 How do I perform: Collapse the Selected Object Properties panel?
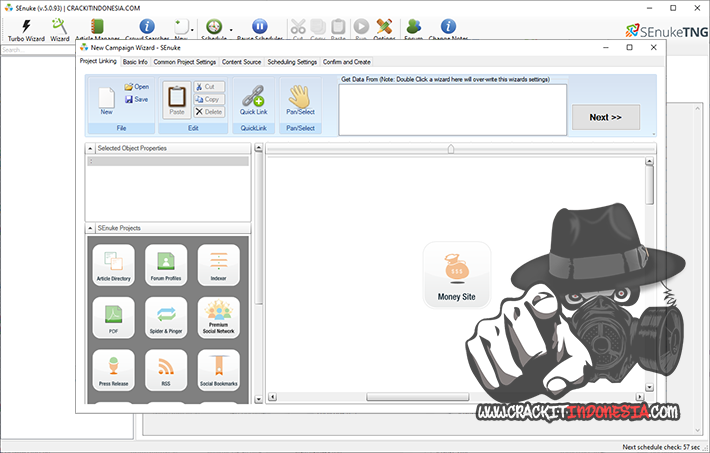click(x=91, y=148)
